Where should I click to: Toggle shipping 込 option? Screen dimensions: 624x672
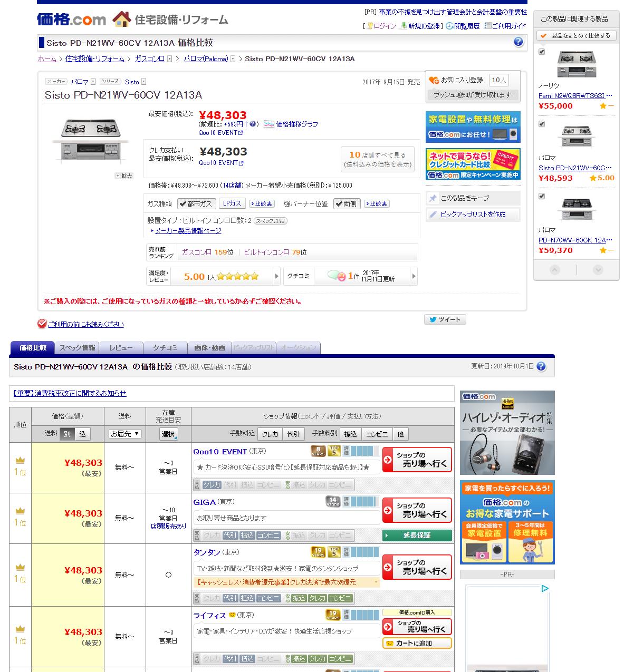(x=82, y=434)
